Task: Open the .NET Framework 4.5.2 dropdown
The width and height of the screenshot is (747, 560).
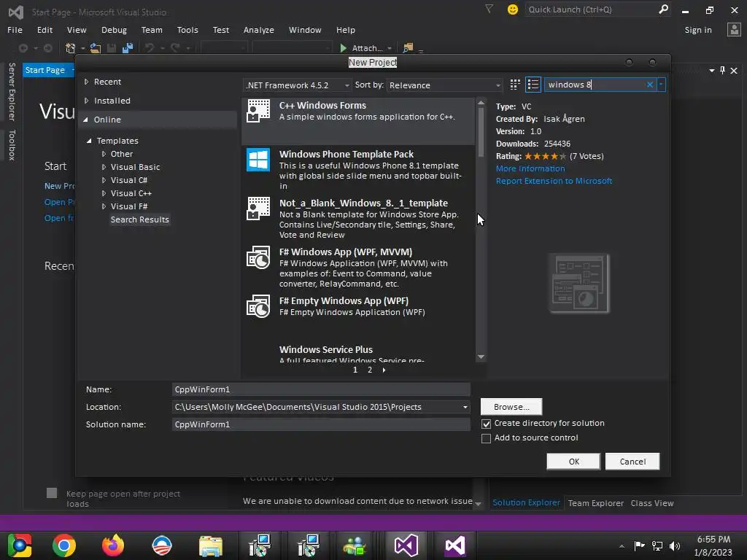Action: pyautogui.click(x=298, y=85)
